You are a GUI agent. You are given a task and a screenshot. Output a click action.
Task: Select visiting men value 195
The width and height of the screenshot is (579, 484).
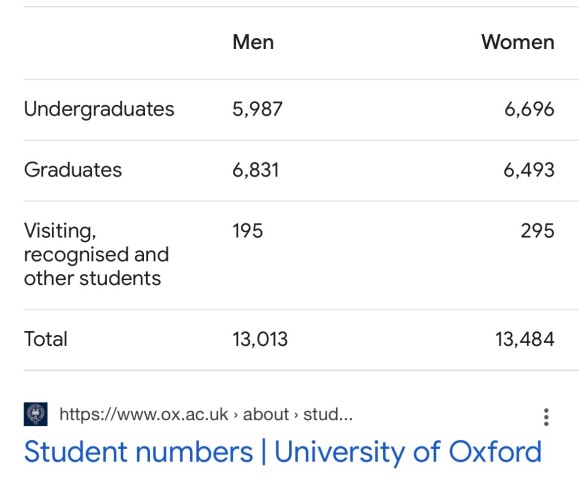pyautogui.click(x=247, y=231)
